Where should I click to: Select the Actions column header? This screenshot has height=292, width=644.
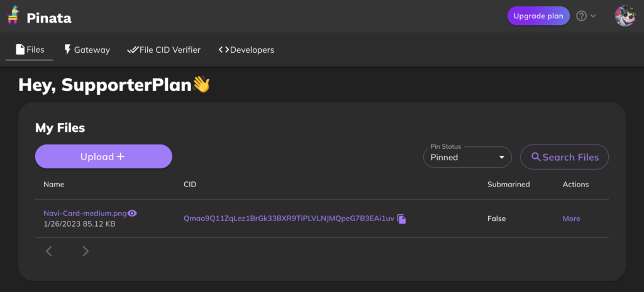[x=575, y=184]
